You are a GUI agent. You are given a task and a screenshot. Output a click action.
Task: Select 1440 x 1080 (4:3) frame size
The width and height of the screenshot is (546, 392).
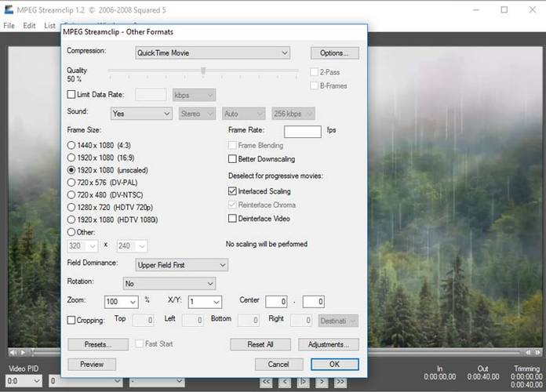point(71,145)
